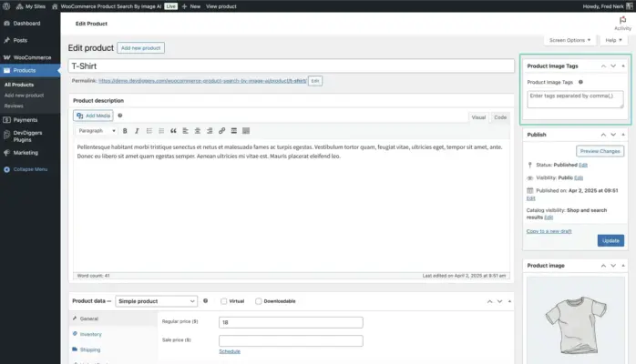Open My Sites in admin bar
This screenshot has height=364, width=636.
[31, 6]
